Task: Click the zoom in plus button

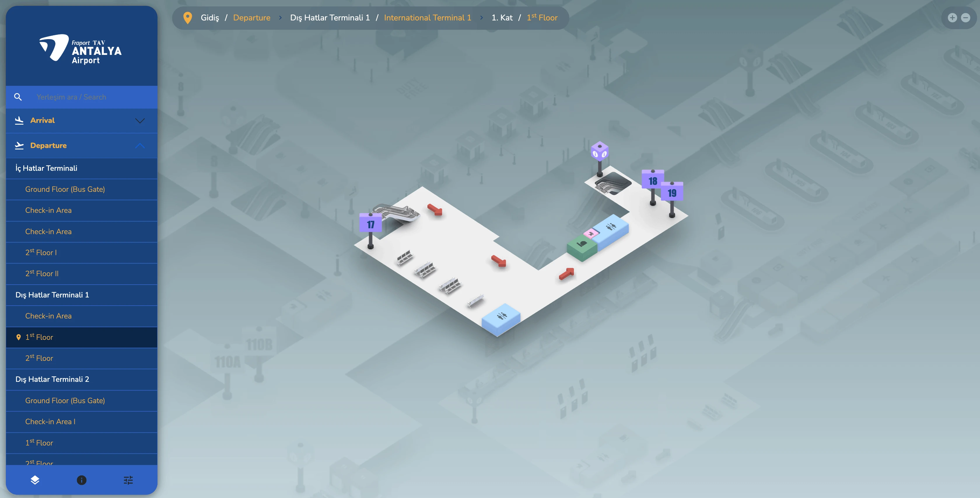Action: (952, 18)
